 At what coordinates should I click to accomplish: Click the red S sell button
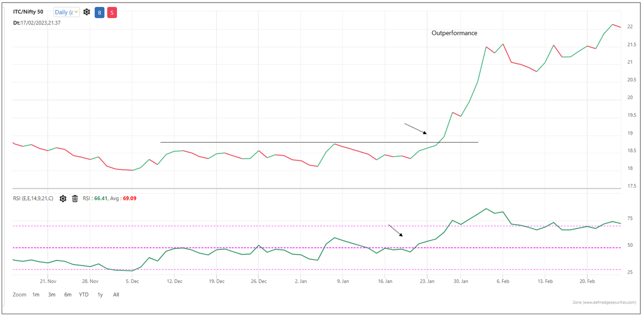pyautogui.click(x=112, y=12)
